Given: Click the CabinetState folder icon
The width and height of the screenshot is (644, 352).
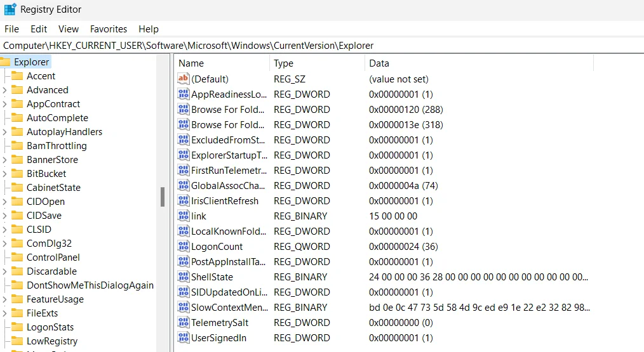Looking at the screenshot, I should point(17,188).
